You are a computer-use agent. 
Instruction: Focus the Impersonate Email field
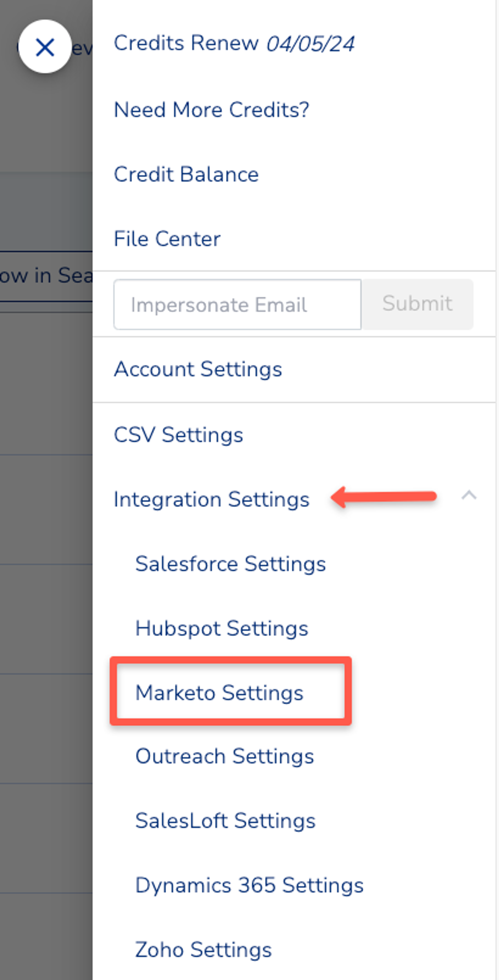pos(237,304)
